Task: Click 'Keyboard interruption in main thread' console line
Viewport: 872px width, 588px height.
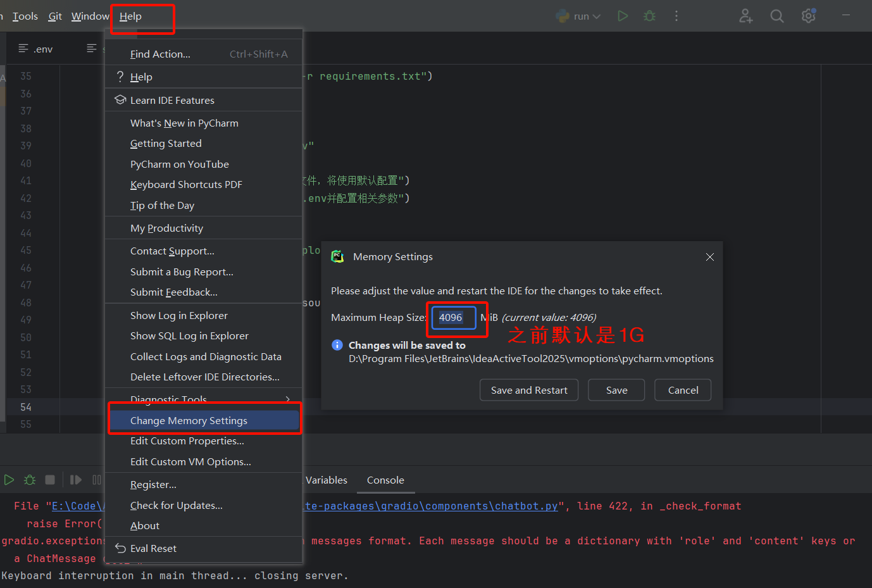Action: point(175,575)
